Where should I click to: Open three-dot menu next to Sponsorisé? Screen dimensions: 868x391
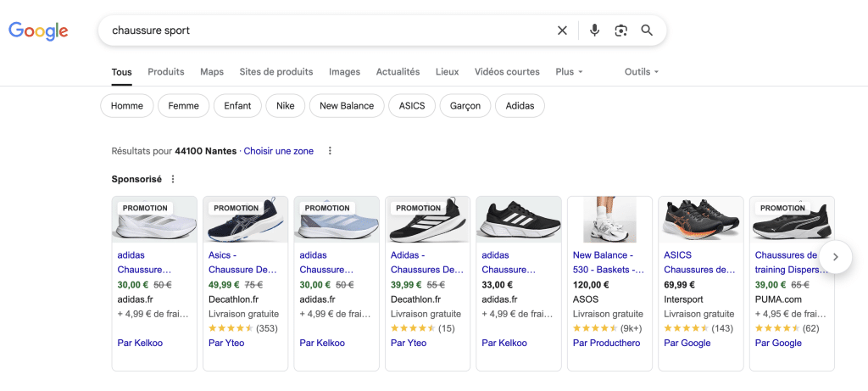173,180
